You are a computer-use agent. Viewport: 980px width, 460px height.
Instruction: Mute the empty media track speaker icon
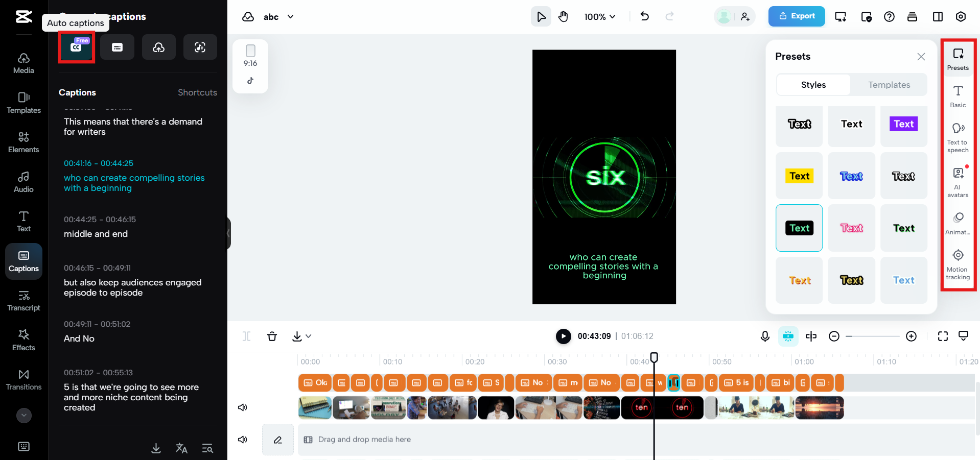pyautogui.click(x=243, y=440)
